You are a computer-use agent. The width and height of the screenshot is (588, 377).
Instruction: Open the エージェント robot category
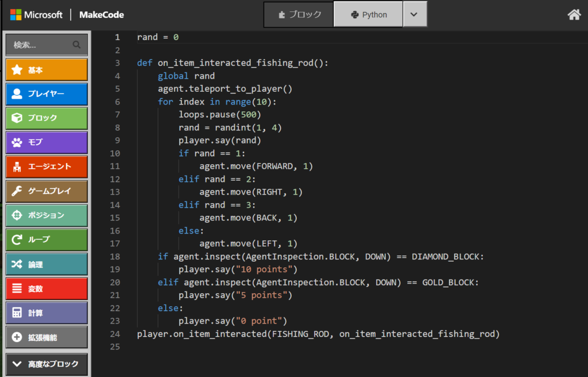[x=47, y=166]
